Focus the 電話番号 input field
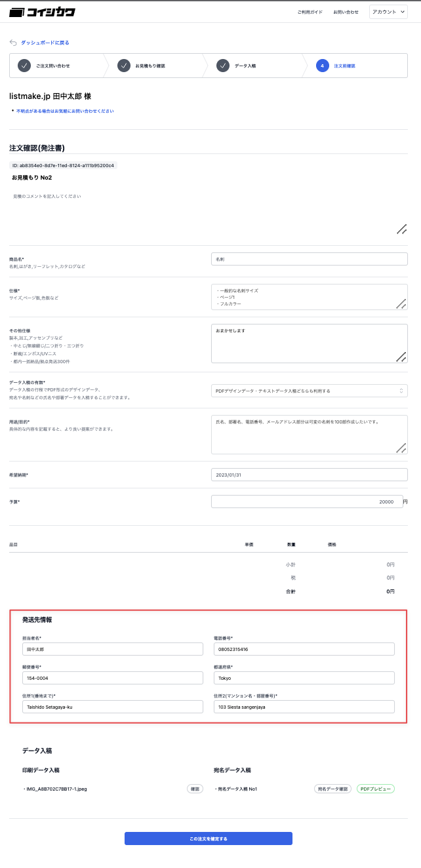 tap(304, 649)
